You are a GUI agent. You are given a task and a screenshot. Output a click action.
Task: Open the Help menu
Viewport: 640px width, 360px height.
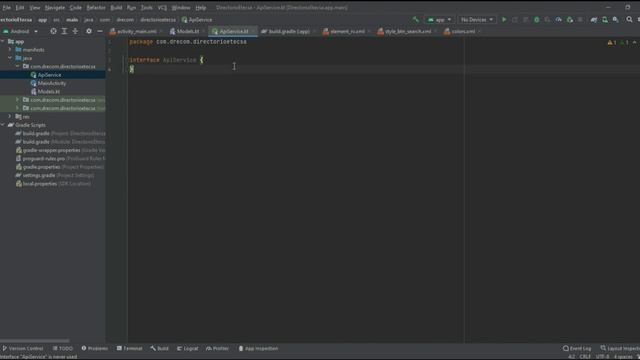point(200,8)
